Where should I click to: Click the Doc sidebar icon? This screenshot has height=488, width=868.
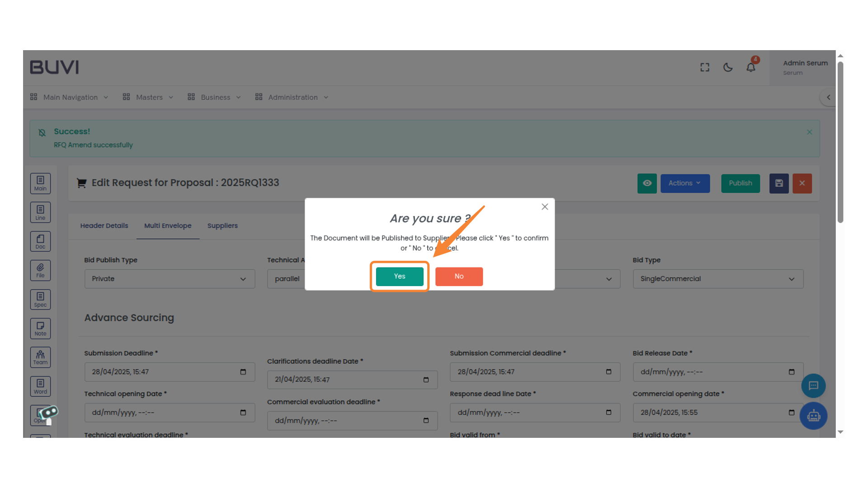tap(40, 241)
